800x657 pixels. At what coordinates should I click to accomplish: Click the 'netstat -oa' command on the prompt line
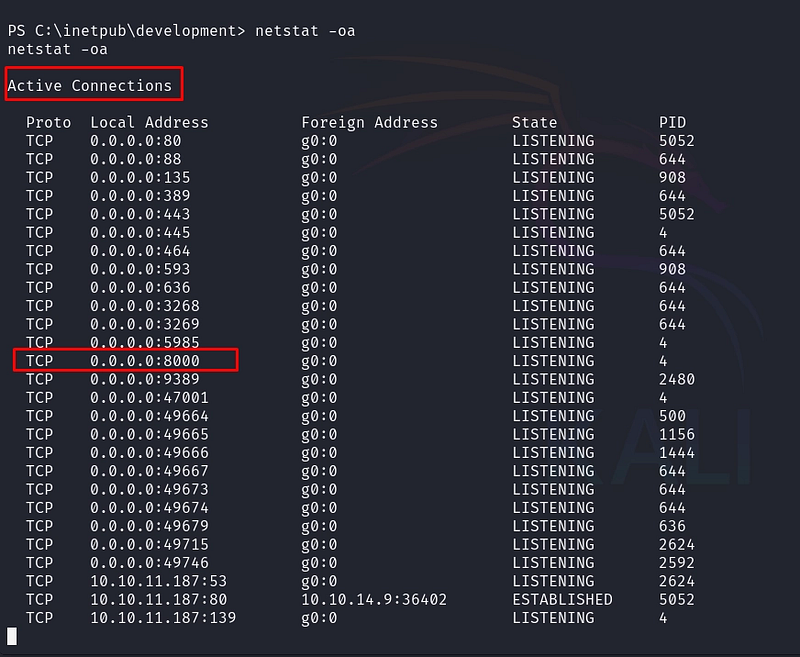coord(305,31)
